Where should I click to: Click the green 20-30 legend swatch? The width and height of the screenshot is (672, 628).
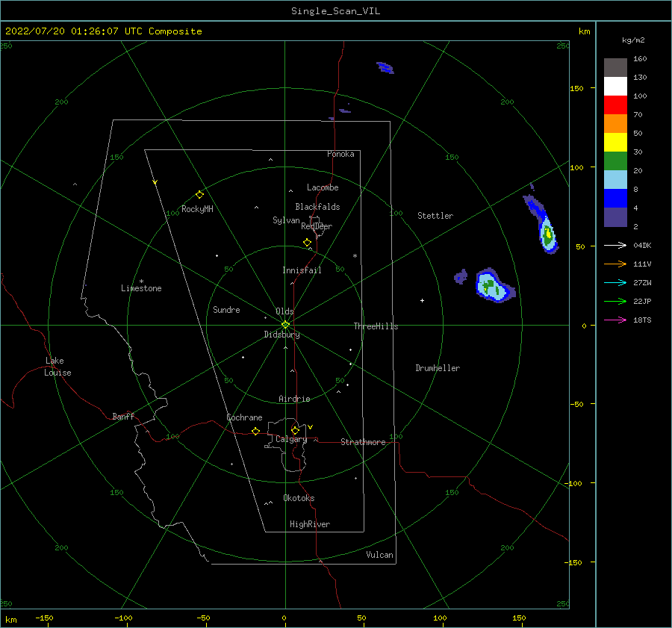(615, 161)
